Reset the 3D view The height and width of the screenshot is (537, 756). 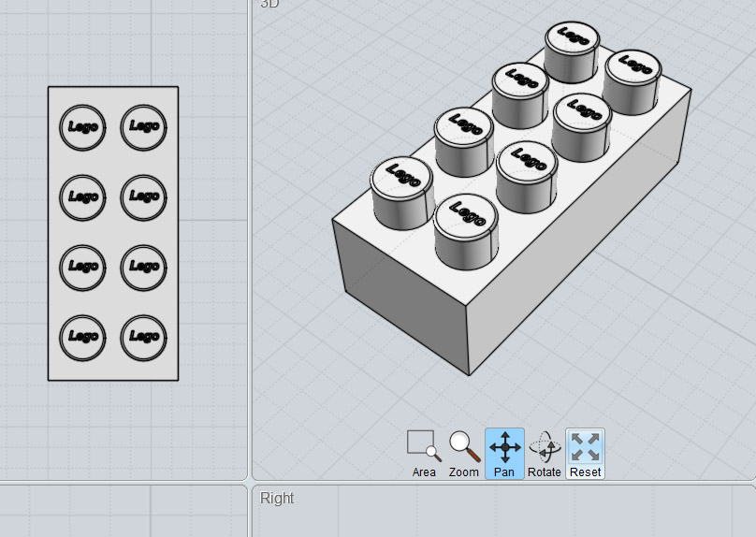click(x=585, y=454)
